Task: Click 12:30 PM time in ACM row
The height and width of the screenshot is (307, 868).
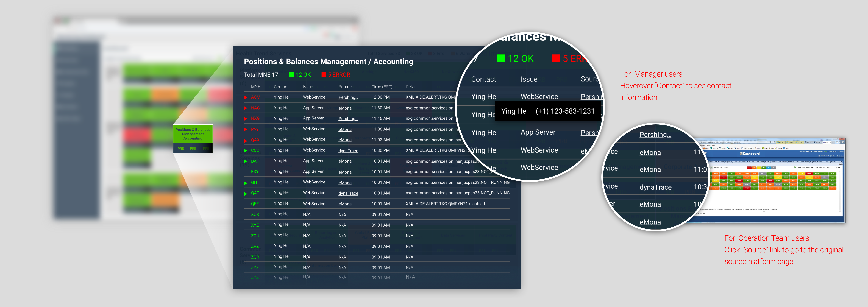Action: point(380,97)
